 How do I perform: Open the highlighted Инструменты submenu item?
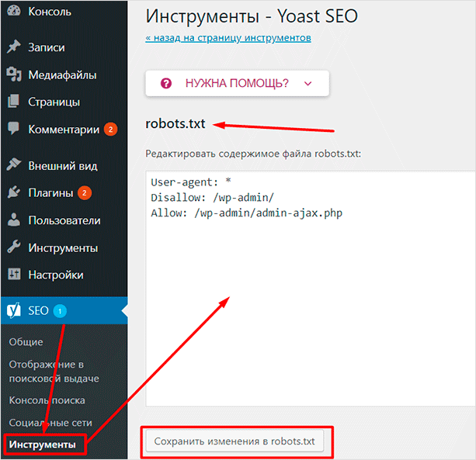point(43,444)
